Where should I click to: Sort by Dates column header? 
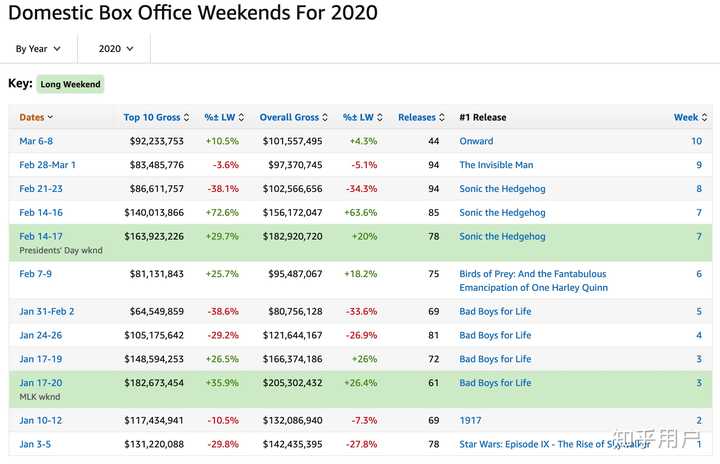36,117
